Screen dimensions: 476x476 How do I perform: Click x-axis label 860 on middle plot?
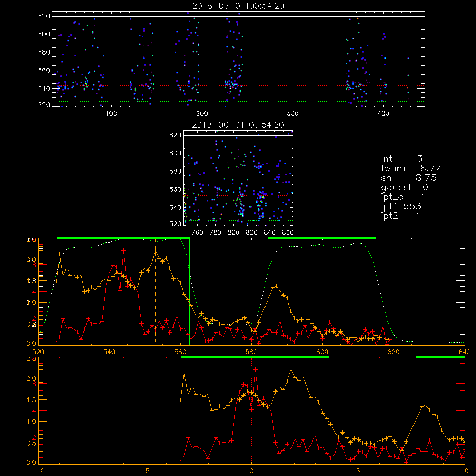(x=288, y=233)
